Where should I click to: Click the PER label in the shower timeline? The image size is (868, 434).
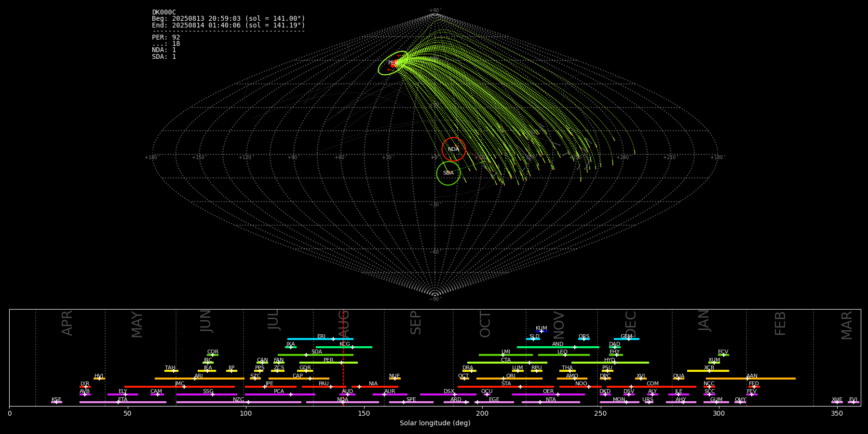(328, 360)
